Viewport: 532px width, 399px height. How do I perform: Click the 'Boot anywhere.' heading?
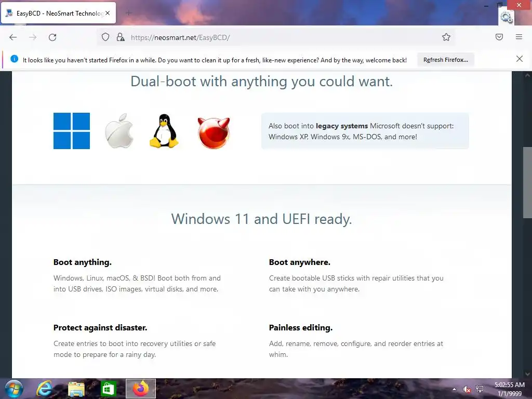300,262
